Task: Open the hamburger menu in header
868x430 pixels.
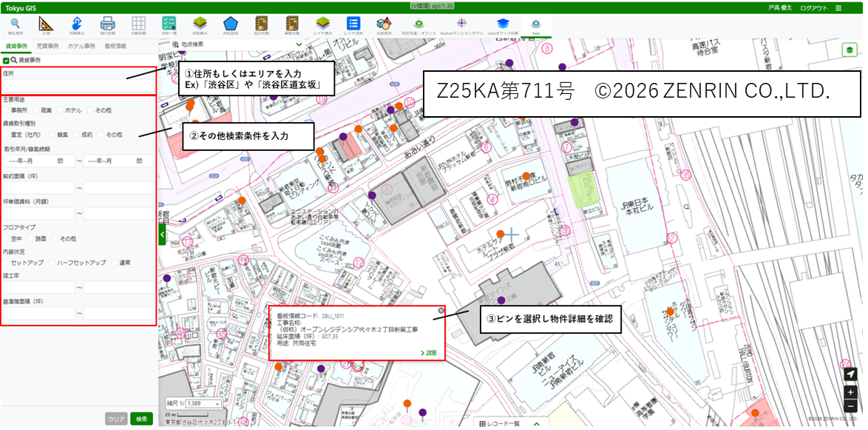Action: (x=838, y=7)
